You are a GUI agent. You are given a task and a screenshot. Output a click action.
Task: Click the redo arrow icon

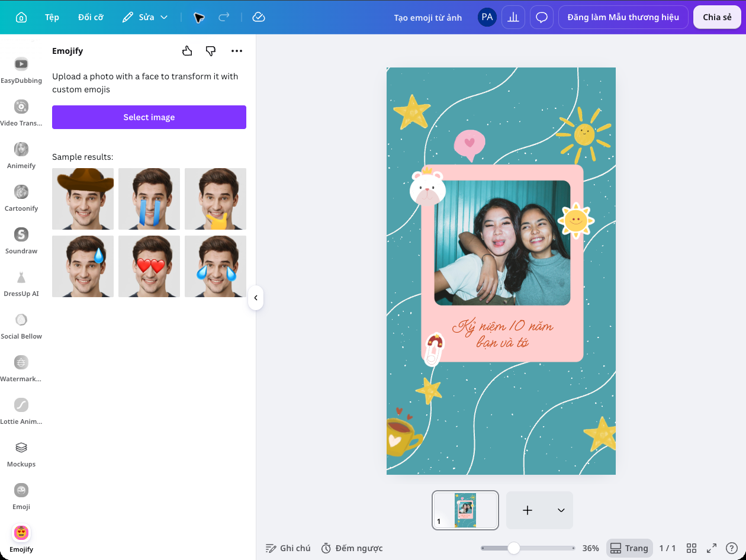point(224,17)
